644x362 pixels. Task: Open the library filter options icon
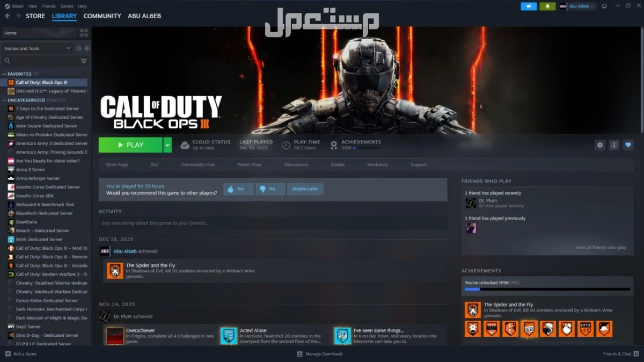[x=84, y=61]
